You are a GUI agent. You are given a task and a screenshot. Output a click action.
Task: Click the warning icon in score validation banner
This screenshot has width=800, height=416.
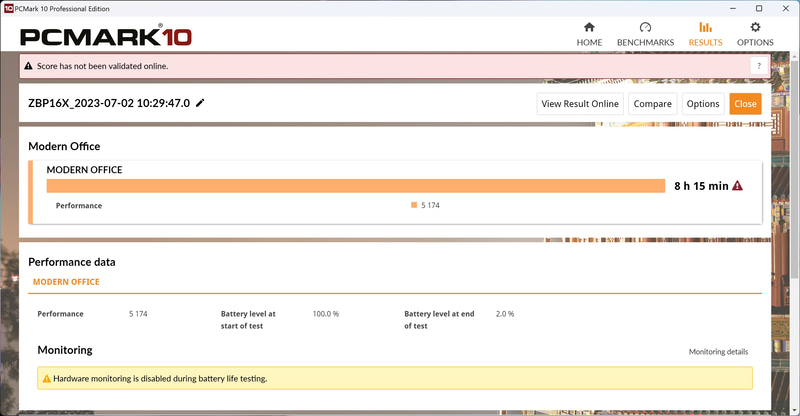point(29,66)
